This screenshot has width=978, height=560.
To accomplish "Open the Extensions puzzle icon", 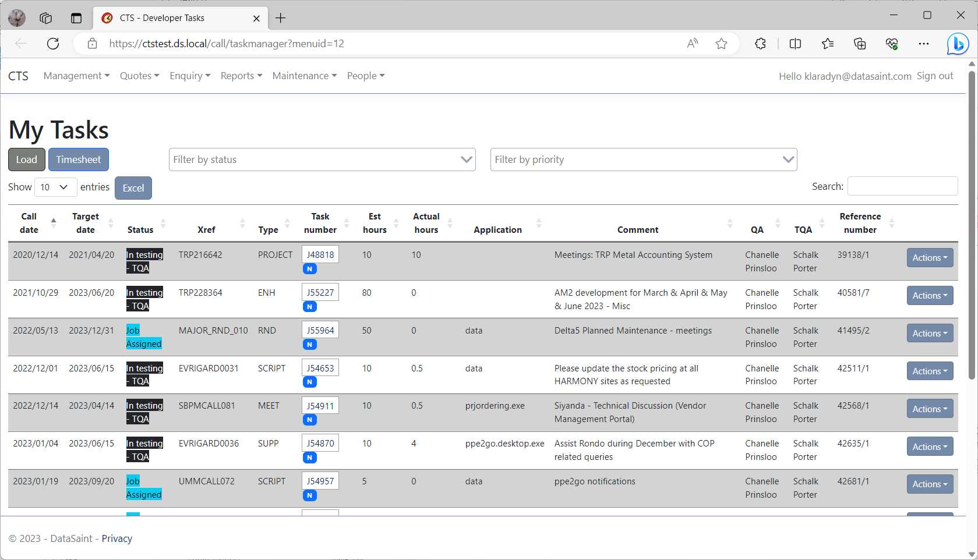I will coord(760,44).
